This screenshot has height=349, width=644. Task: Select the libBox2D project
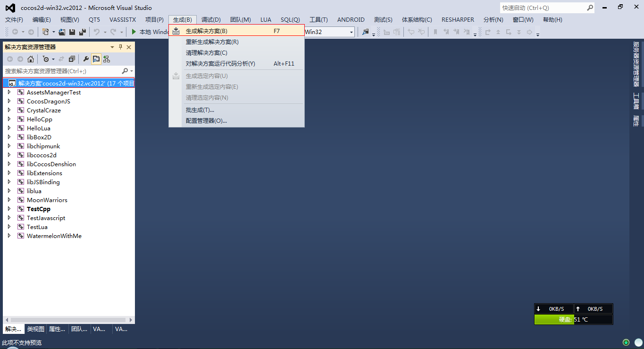coord(39,137)
